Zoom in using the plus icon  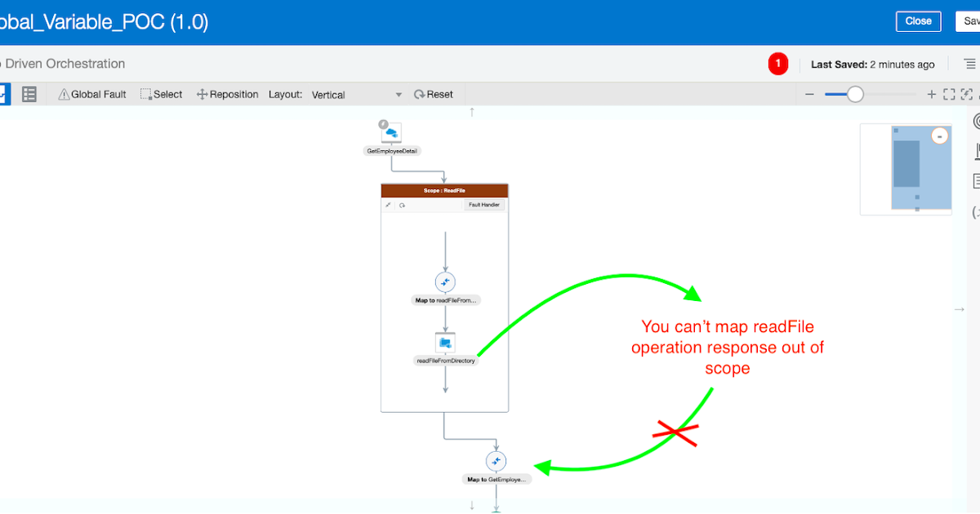(x=931, y=94)
